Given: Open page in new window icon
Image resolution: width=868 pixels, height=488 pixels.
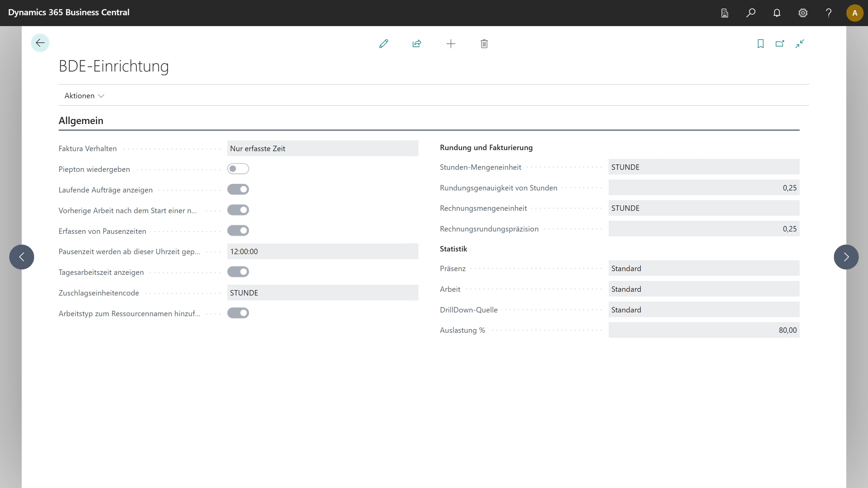Looking at the screenshot, I should (780, 44).
